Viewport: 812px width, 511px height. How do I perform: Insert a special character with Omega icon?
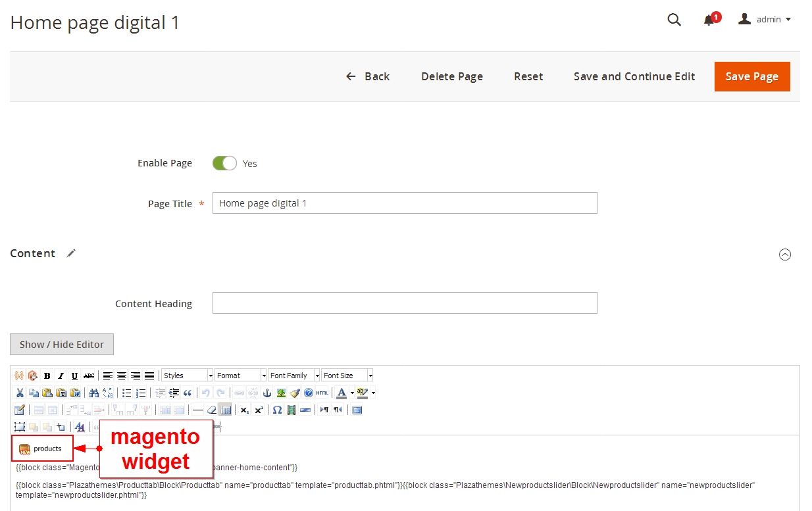click(277, 410)
